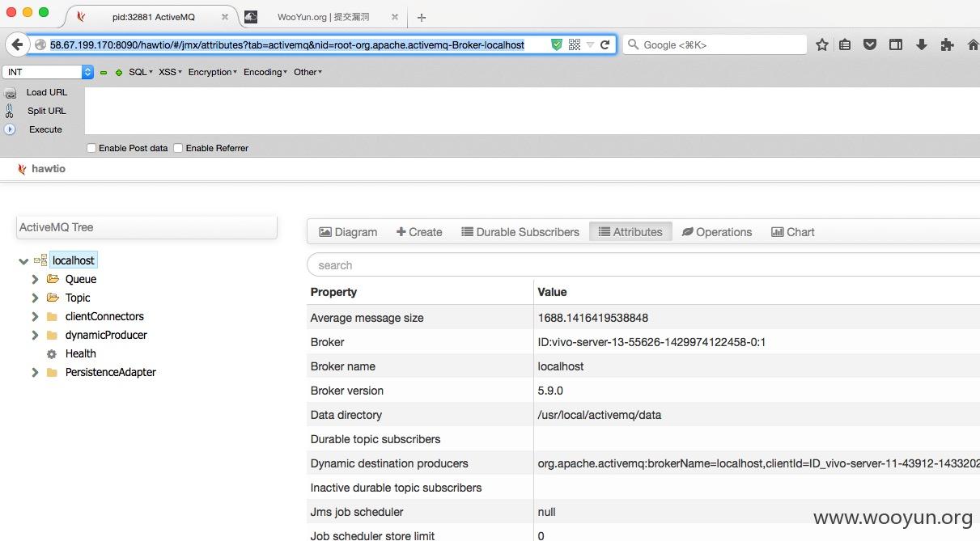
Task: Focus the attributes search field
Action: point(643,265)
